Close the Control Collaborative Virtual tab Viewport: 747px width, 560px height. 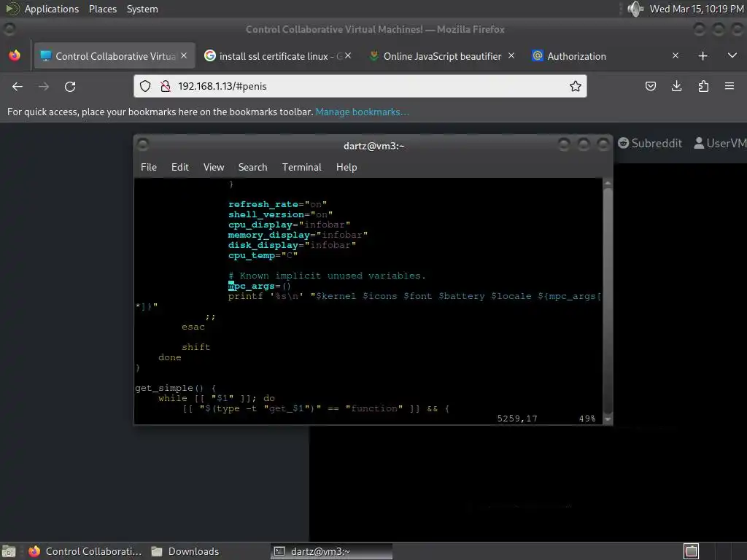(184, 55)
